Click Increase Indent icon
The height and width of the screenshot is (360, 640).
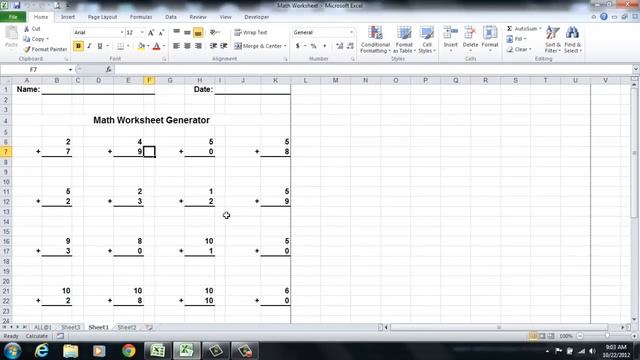coord(224,46)
